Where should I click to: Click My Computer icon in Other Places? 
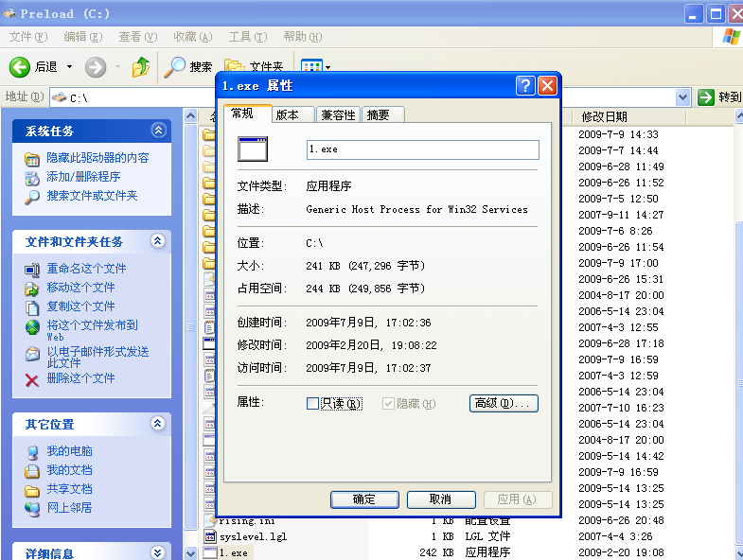click(x=32, y=452)
